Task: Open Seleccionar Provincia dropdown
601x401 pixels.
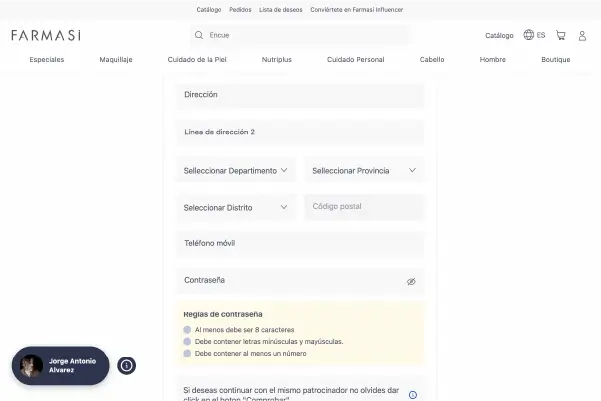Action: 364,170
